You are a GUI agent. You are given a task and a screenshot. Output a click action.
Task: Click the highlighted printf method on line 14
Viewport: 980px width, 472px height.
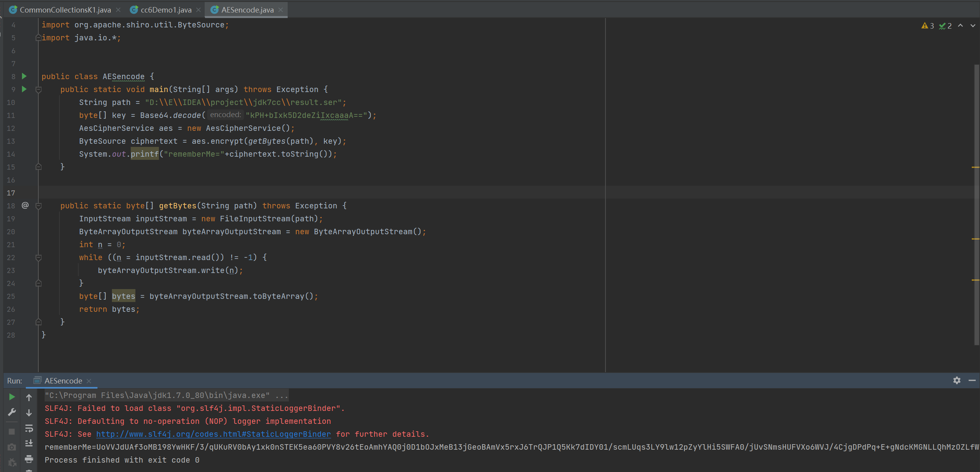click(x=145, y=154)
